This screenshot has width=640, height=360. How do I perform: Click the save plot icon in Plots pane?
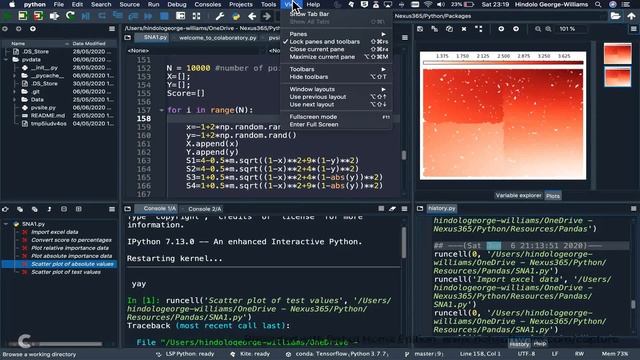pyautogui.click(x=420, y=29)
